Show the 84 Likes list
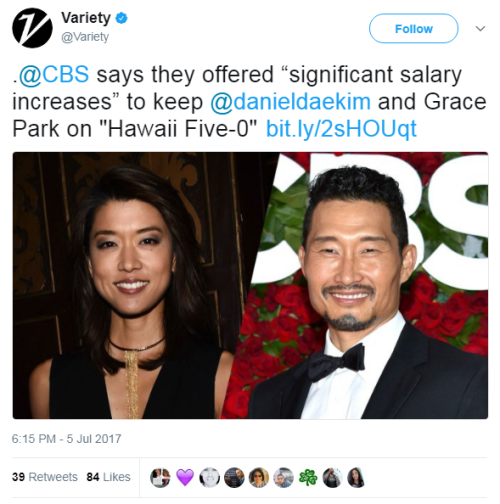The width and height of the screenshot is (500, 504). 108,477
